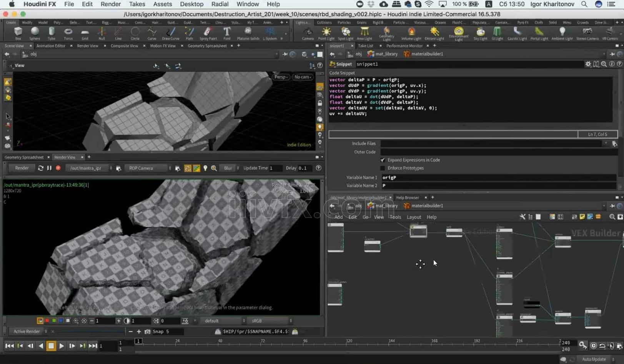Image resolution: width=624 pixels, height=364 pixels.
Task: Toggle the Blur preview button
Action: (x=228, y=168)
